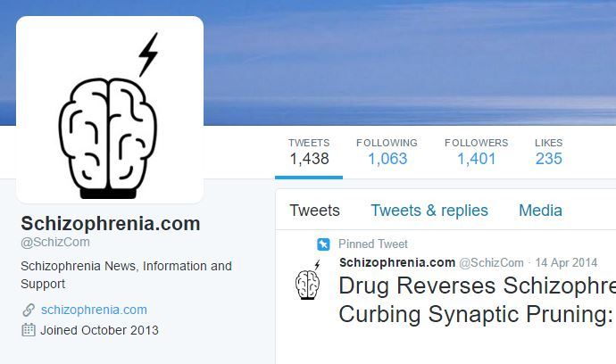The height and width of the screenshot is (364, 616).
Task: Click the blue sky header banner image
Action: (x=409, y=62)
